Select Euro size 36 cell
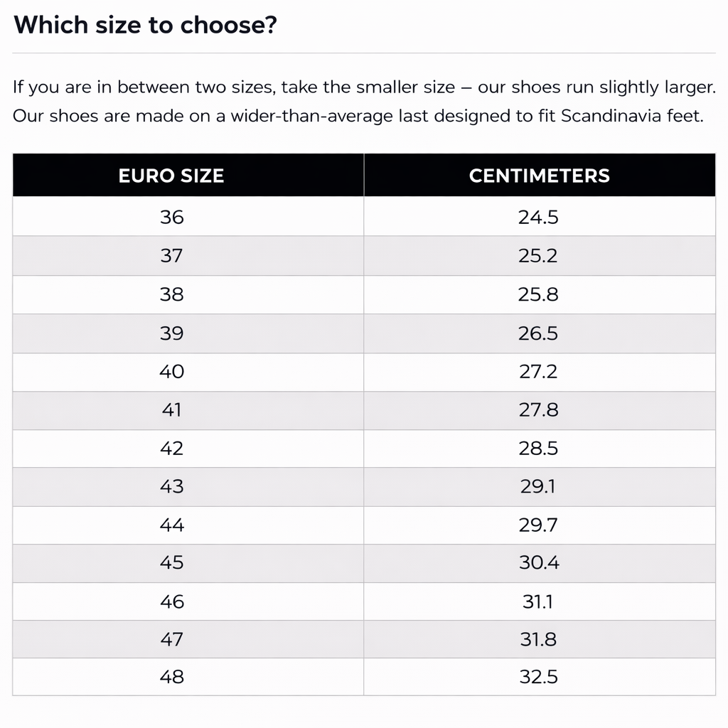The image size is (728, 728). pos(171,217)
